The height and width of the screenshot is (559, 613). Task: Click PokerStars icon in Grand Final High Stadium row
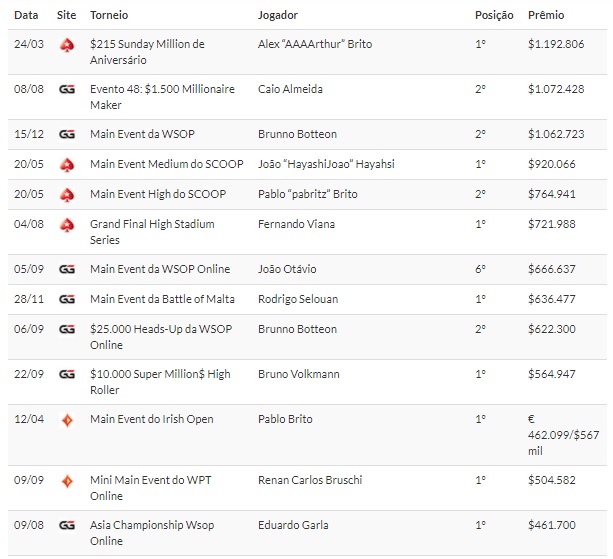coord(67,225)
